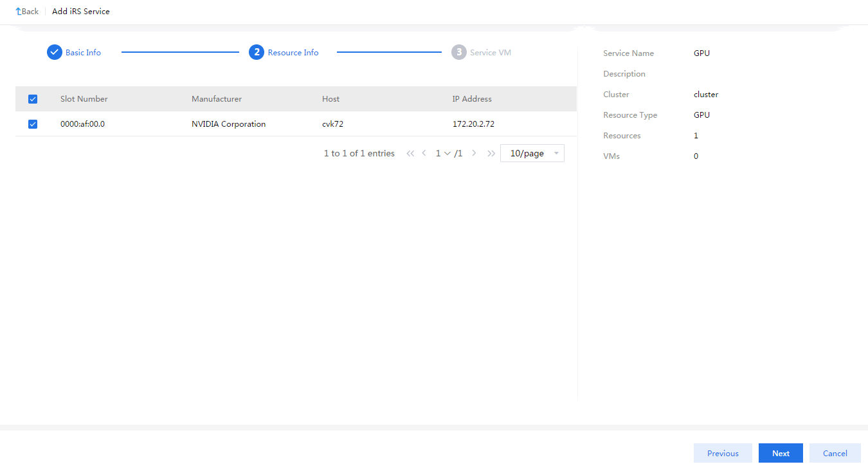Open the page number dropdown chevron
Image resolution: width=868 pixels, height=471 pixels.
pyautogui.click(x=448, y=153)
